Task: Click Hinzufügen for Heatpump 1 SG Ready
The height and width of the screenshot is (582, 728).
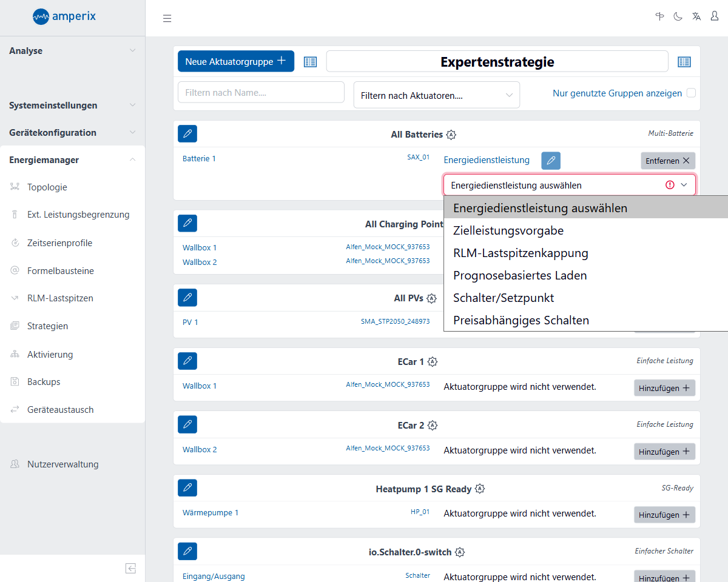Action: click(x=664, y=515)
